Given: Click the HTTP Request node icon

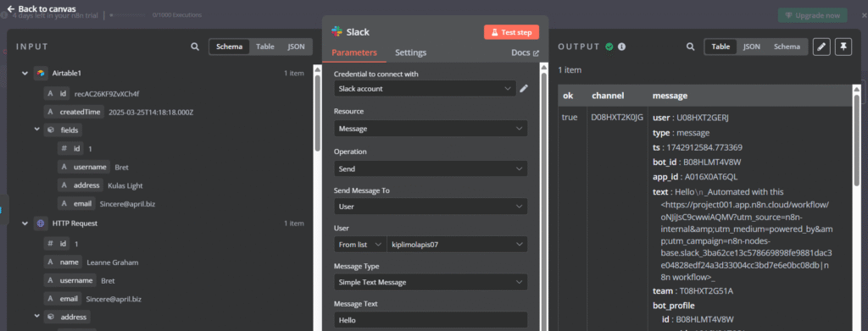Looking at the screenshot, I should click(41, 223).
